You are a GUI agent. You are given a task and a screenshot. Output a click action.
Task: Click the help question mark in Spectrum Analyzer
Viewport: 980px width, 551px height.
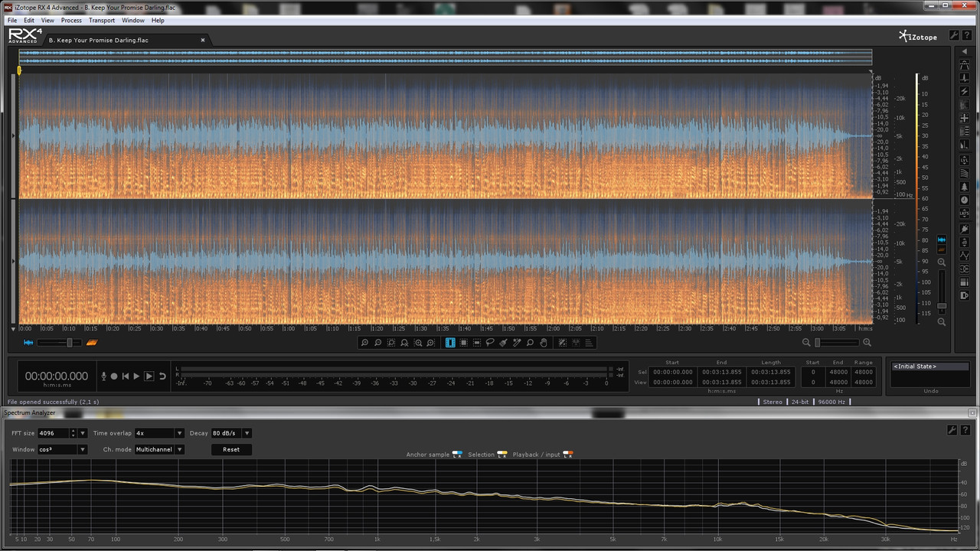(965, 432)
